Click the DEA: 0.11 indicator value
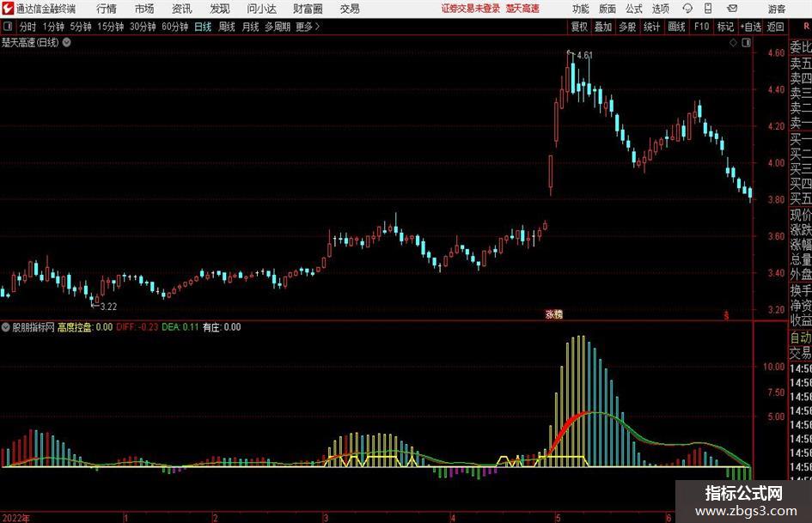 tap(180, 327)
